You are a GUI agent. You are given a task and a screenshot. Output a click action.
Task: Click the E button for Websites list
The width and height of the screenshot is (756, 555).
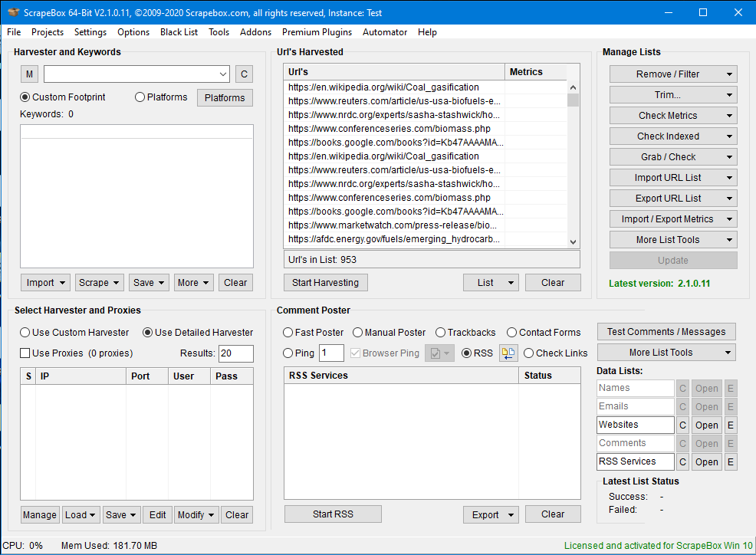click(731, 425)
